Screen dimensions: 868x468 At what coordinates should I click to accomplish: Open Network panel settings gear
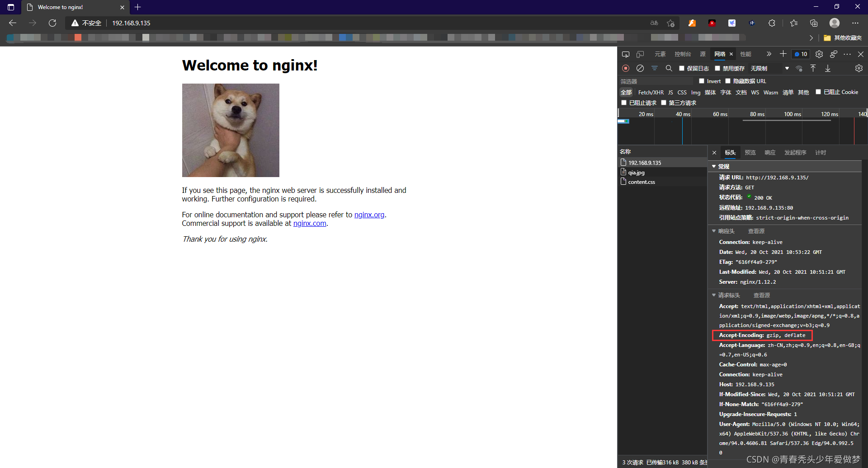click(859, 68)
